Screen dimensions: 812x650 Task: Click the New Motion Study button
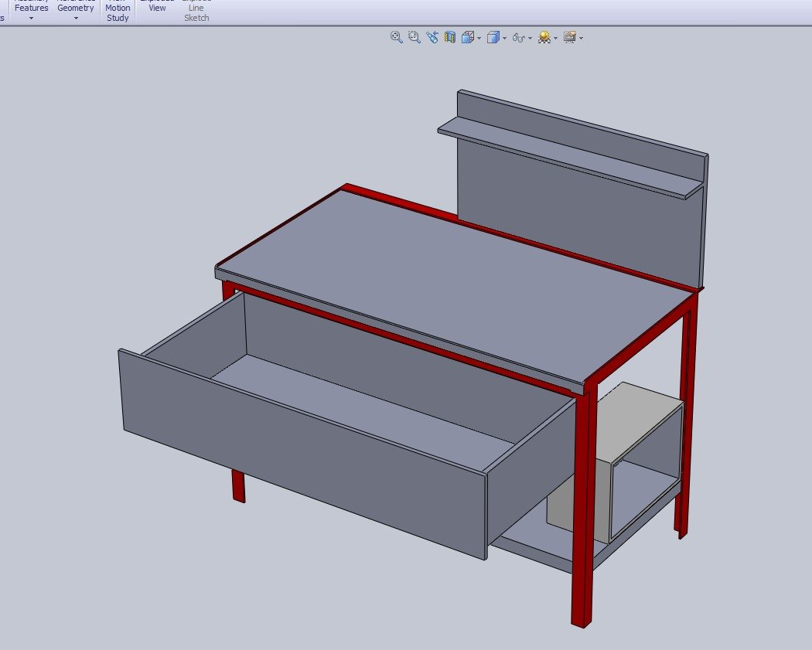point(118,12)
